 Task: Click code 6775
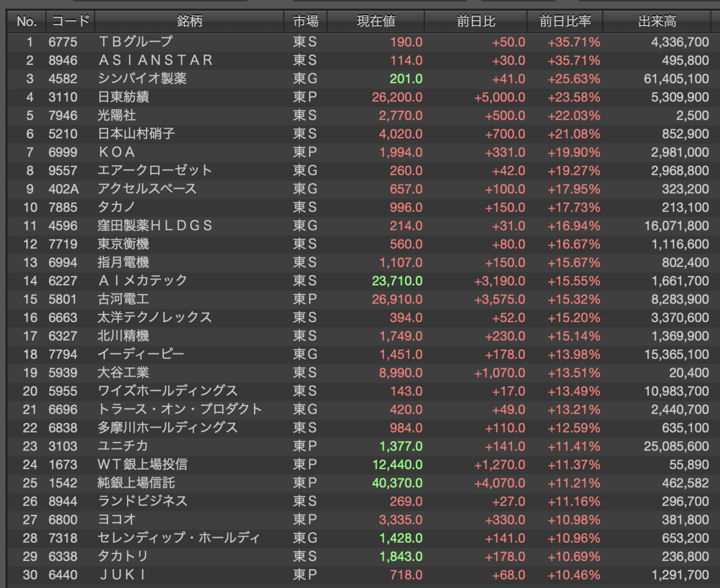(62, 42)
